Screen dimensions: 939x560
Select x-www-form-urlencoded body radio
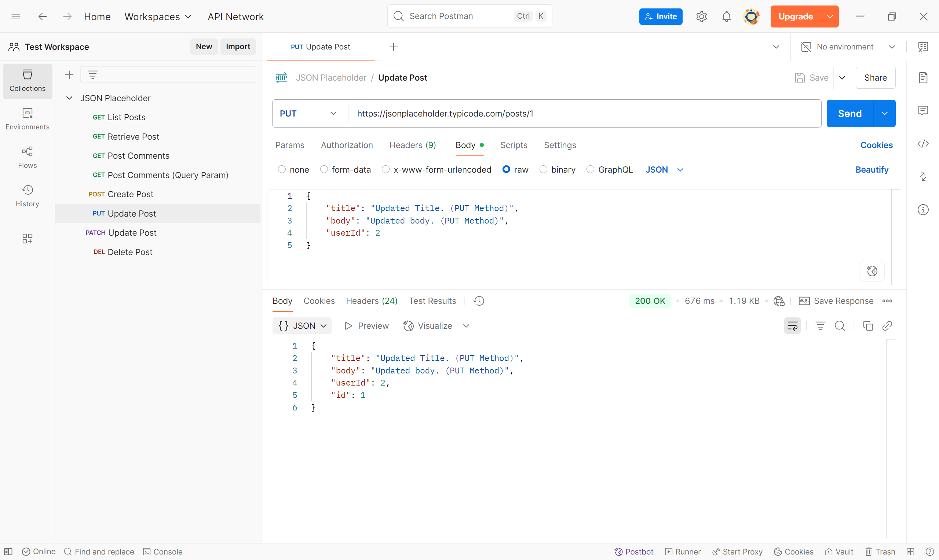(386, 169)
